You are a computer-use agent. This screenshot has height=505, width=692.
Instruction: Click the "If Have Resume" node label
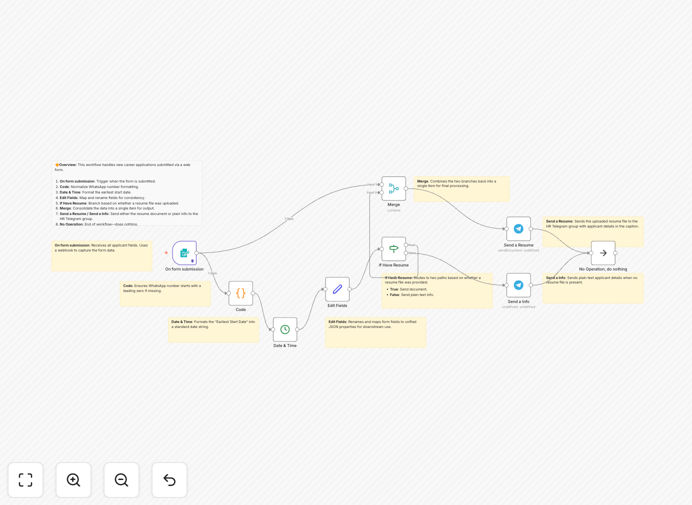coord(394,265)
